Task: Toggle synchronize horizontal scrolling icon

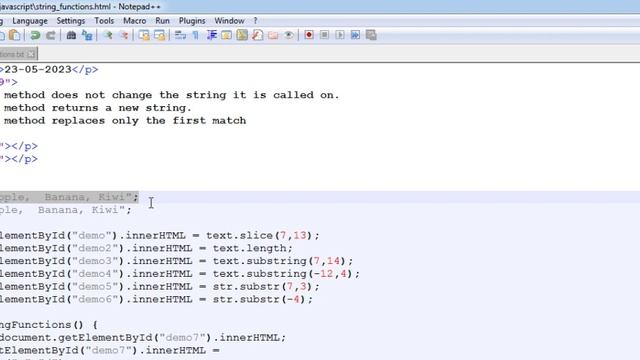Action: pos(160,36)
